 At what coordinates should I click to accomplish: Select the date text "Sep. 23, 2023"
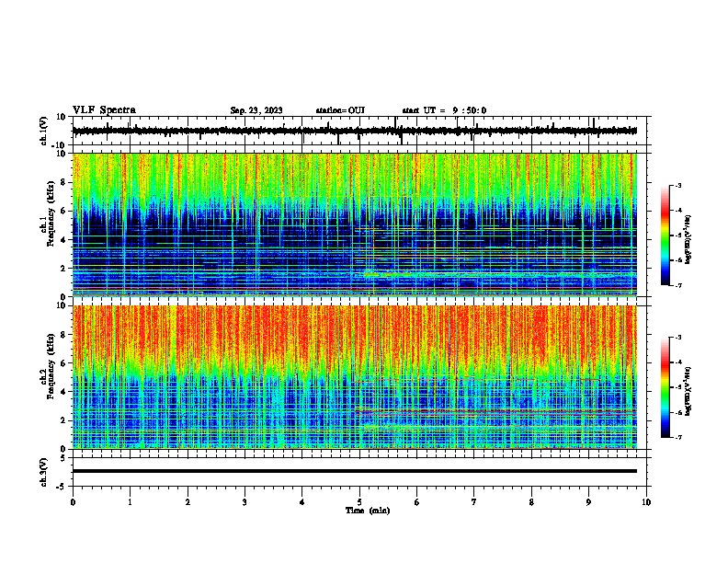[256, 110]
